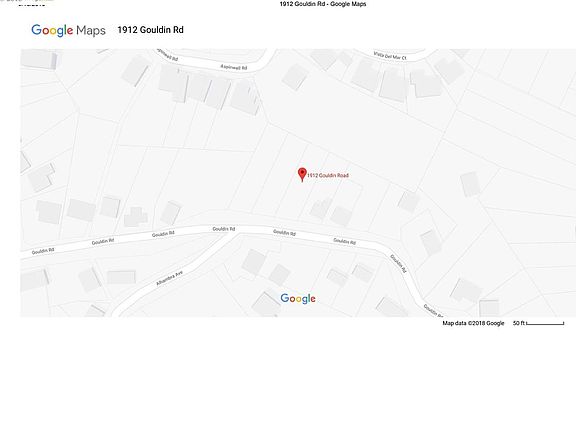
Task: Click the Alhambra Ave street label
Action: coord(169,278)
